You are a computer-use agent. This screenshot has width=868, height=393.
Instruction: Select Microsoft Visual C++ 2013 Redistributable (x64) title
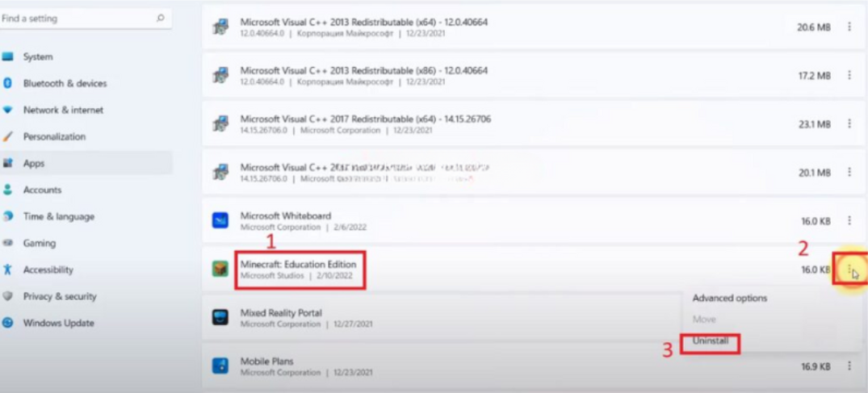click(363, 22)
